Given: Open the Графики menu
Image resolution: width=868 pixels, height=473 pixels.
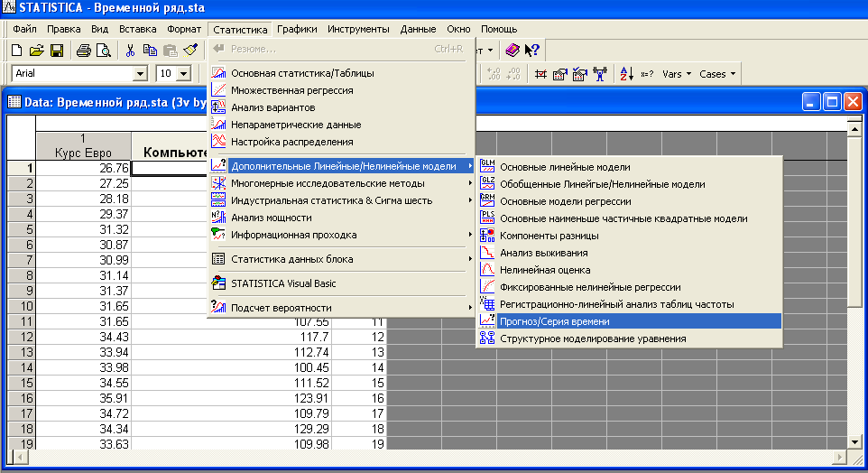Looking at the screenshot, I should point(297,29).
